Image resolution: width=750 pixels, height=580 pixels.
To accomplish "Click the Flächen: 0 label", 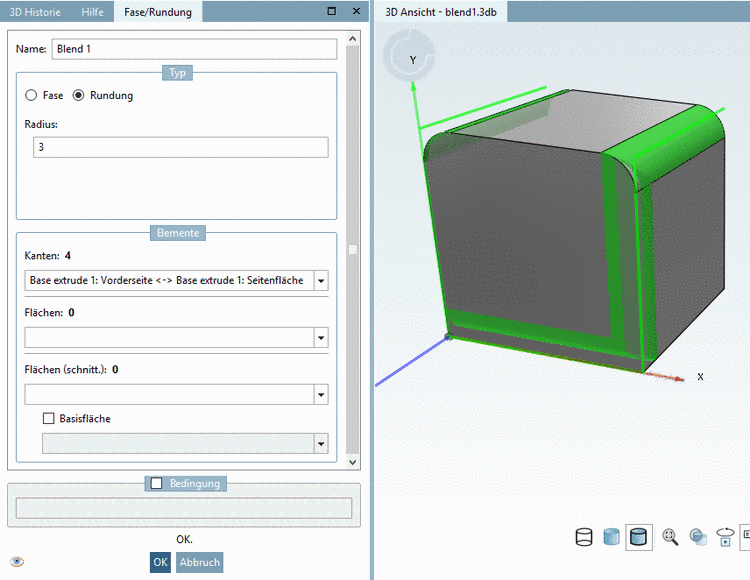I will 49,313.
